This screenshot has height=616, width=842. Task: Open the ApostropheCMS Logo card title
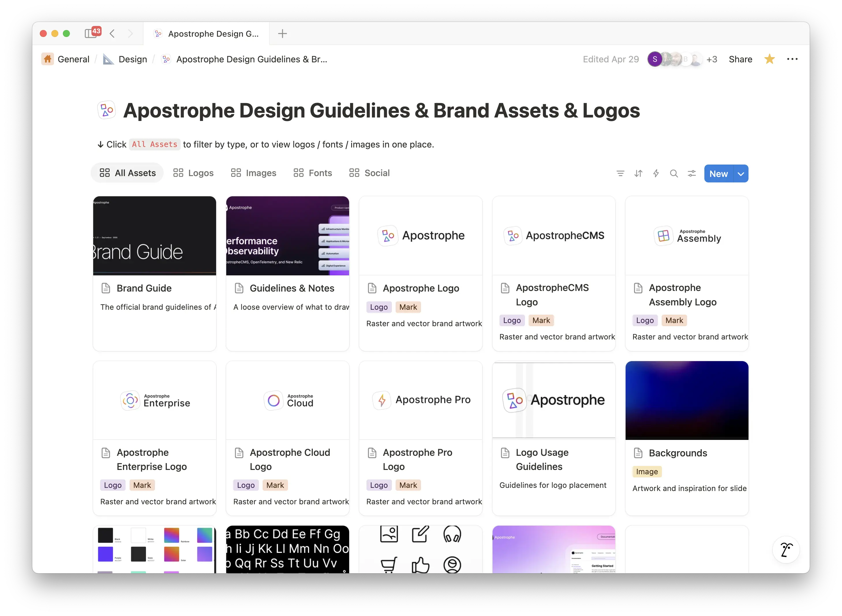552,294
